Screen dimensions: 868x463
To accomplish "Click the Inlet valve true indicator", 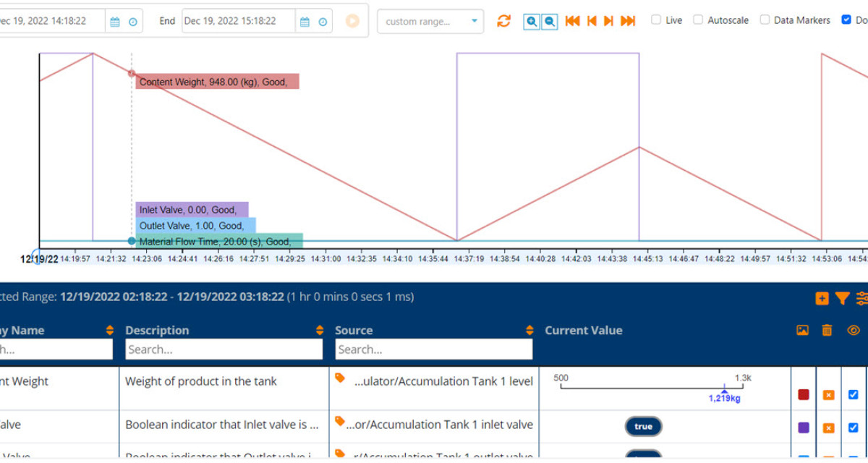I will [643, 427].
